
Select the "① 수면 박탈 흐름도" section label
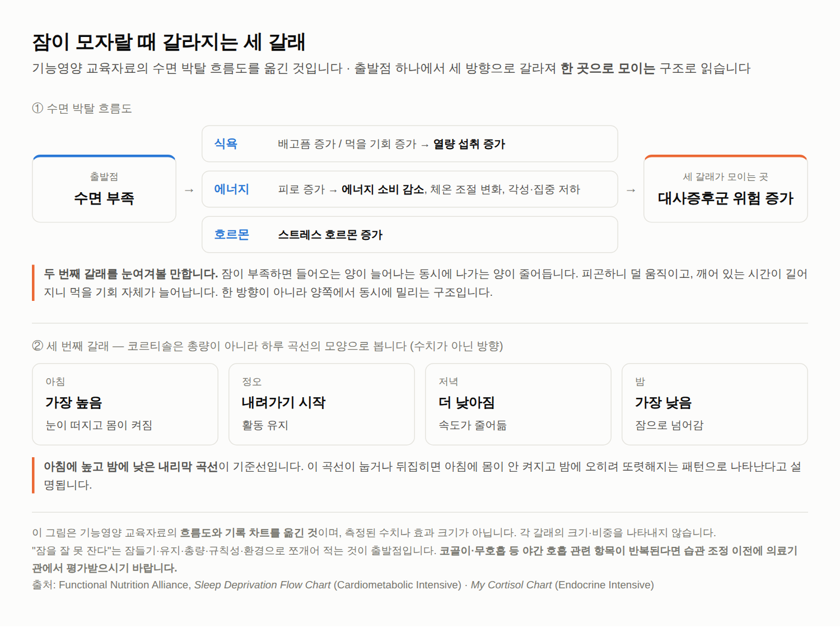(82, 108)
